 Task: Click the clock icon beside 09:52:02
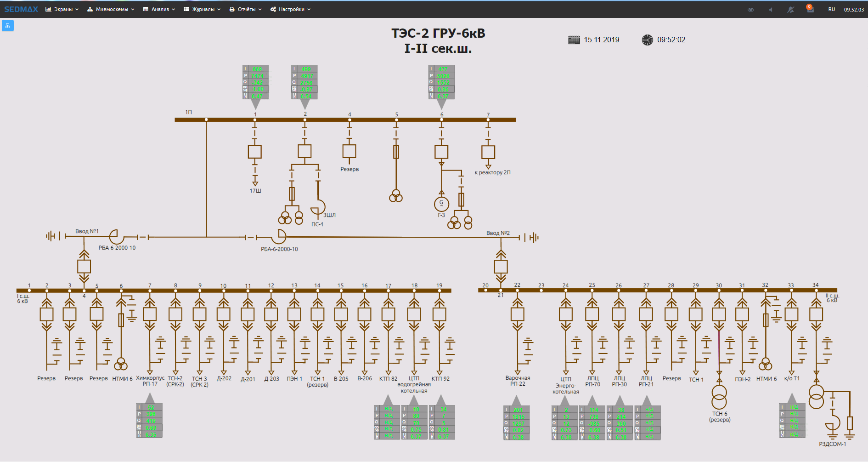tap(647, 40)
